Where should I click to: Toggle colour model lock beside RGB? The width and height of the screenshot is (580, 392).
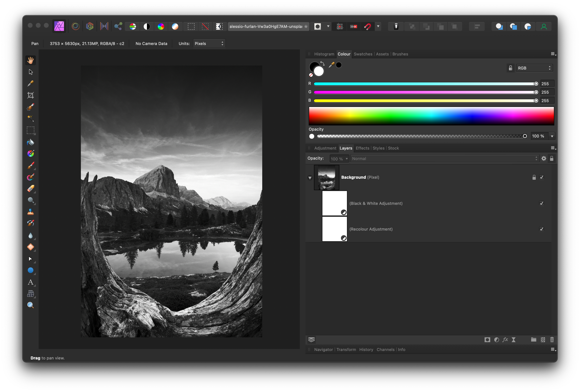pyautogui.click(x=510, y=68)
